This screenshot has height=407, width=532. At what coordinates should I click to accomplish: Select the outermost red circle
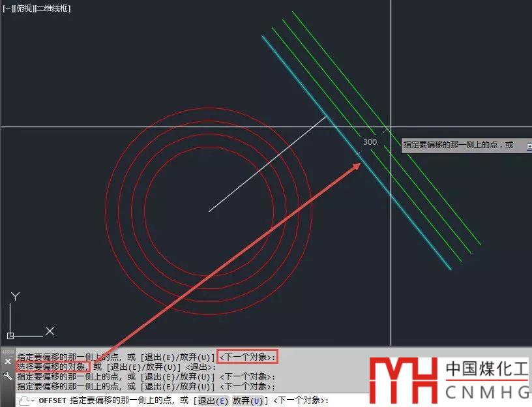pyautogui.click(x=209, y=108)
